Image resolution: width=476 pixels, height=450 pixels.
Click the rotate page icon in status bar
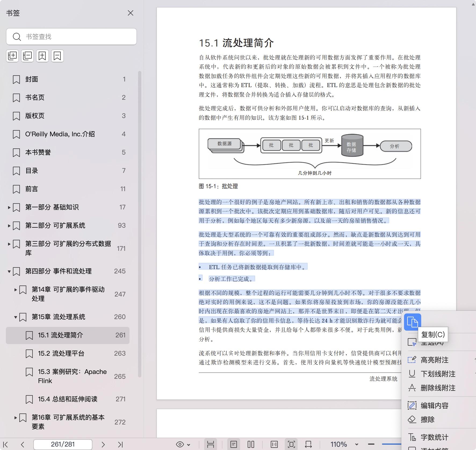coord(308,444)
